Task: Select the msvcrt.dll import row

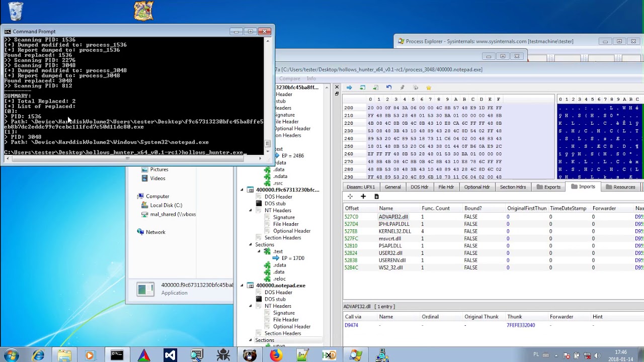Action: coord(493,239)
